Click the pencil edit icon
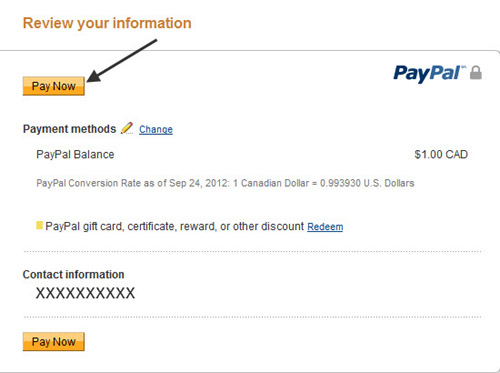 [x=127, y=128]
